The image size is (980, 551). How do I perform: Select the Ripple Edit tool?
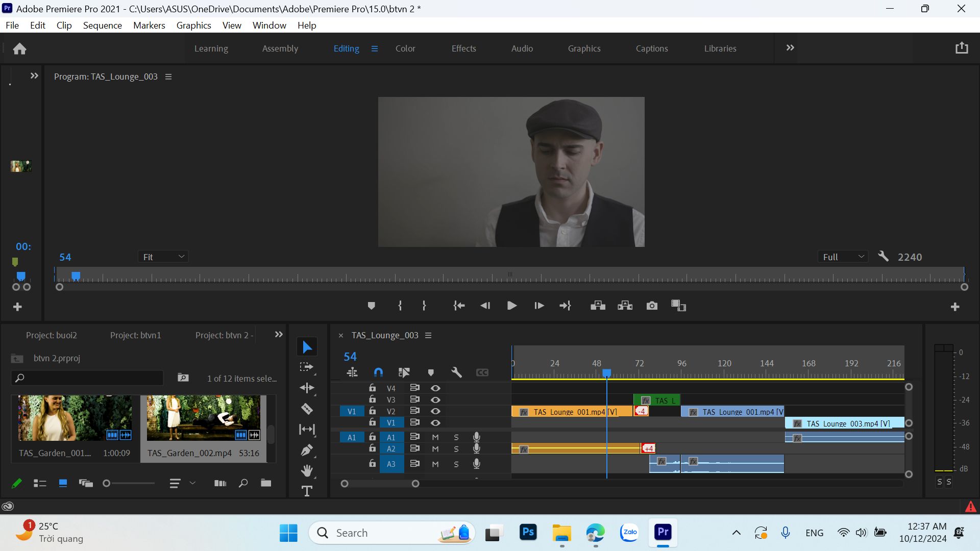(x=307, y=388)
